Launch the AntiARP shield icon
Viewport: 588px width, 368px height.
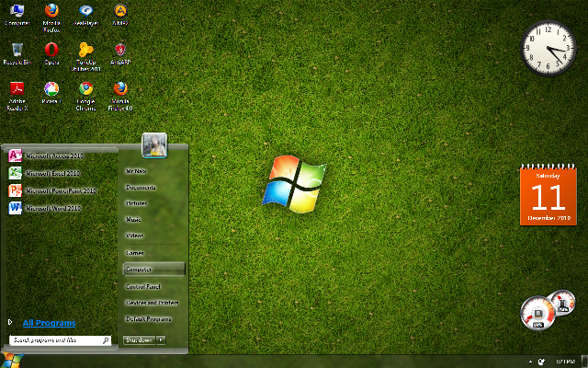(x=120, y=53)
